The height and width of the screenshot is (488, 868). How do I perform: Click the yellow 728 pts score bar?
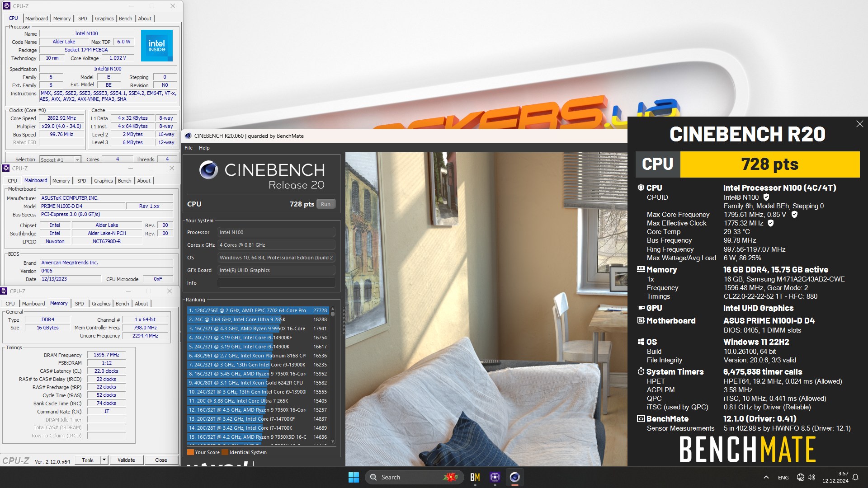pyautogui.click(x=769, y=164)
